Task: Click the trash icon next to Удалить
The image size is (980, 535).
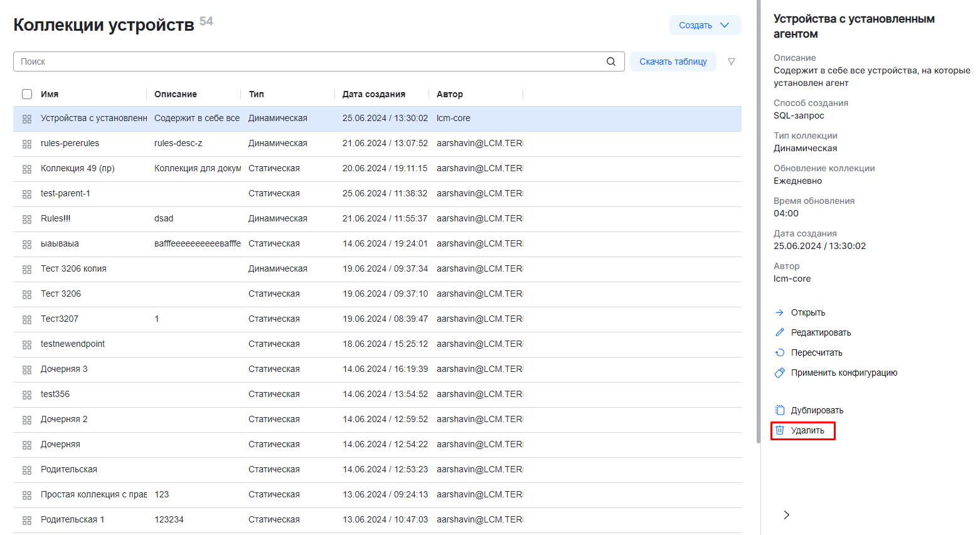Action: click(x=780, y=430)
